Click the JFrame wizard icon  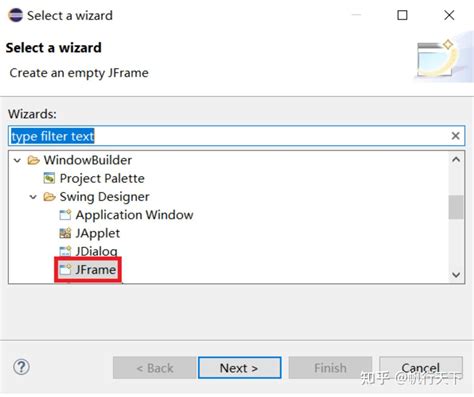pyautogui.click(x=65, y=269)
